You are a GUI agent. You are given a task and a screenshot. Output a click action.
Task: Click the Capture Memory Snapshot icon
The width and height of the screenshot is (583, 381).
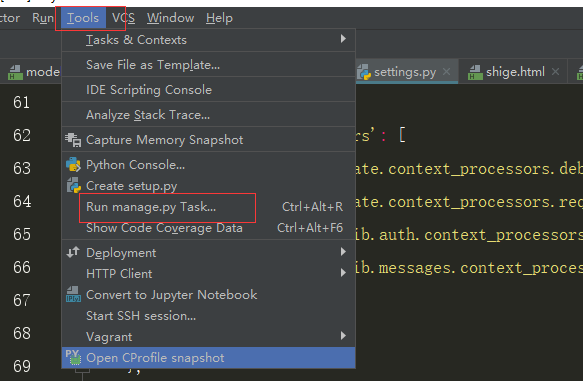[x=73, y=140]
